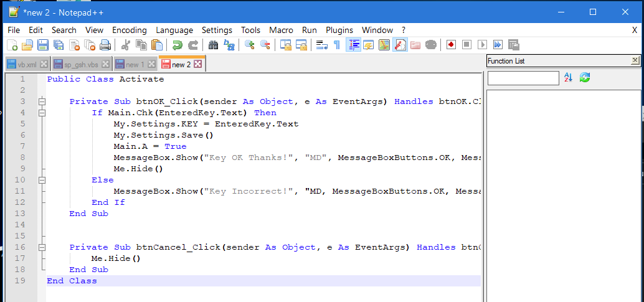
Task: Click the Close document toolbar icon
Action: click(74, 45)
